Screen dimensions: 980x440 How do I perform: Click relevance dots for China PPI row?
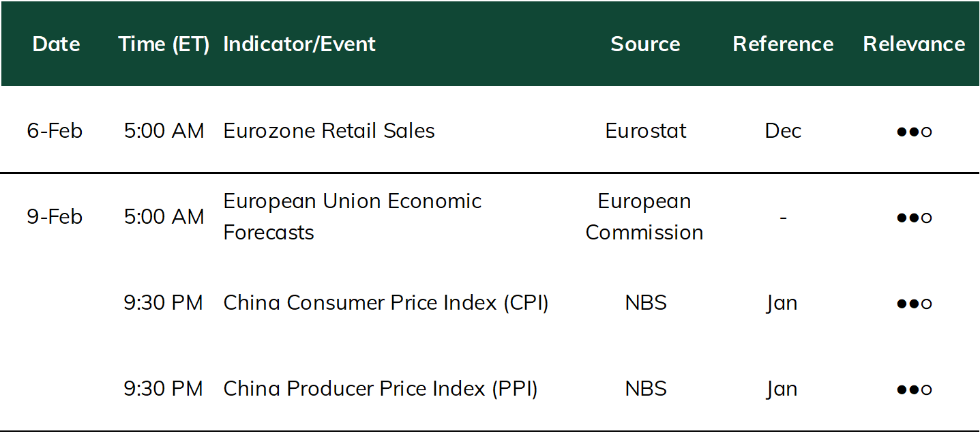click(914, 390)
